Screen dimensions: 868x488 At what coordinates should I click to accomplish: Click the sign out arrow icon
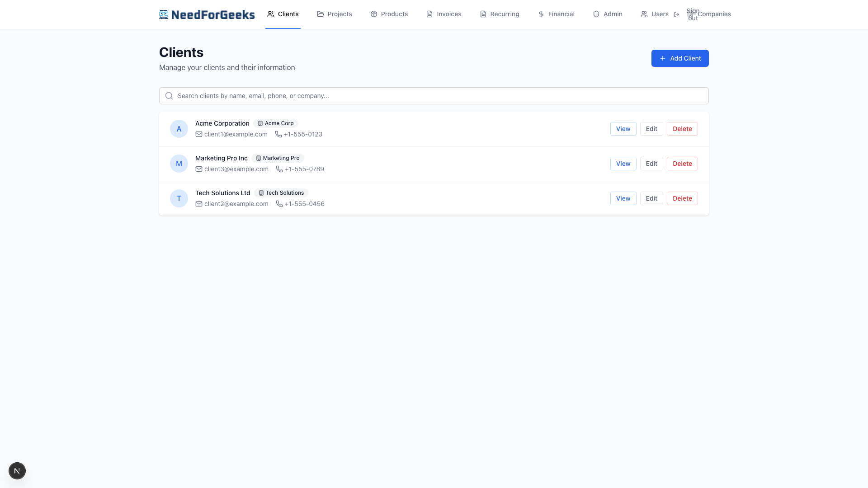click(677, 14)
